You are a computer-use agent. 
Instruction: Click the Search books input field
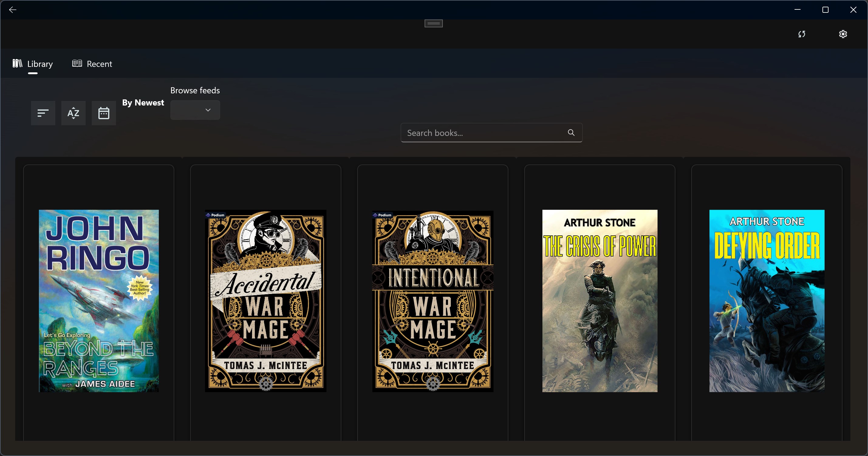pyautogui.click(x=491, y=133)
